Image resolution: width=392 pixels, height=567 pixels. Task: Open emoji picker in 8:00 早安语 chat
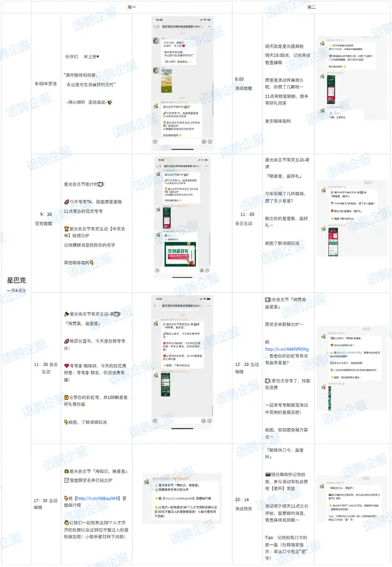point(204,142)
